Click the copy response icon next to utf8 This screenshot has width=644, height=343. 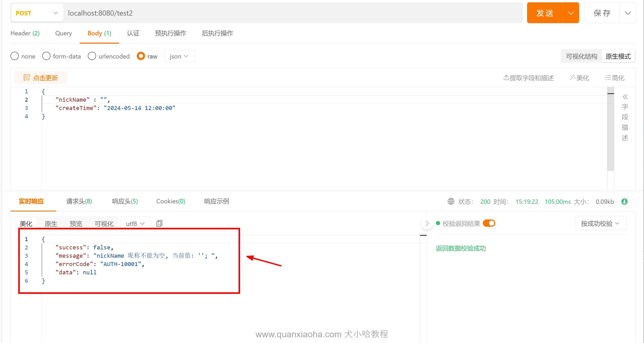tap(159, 223)
